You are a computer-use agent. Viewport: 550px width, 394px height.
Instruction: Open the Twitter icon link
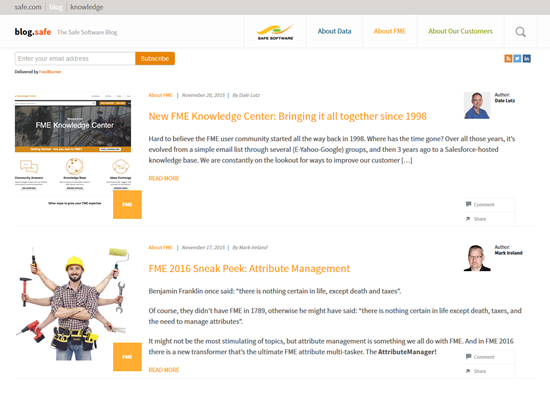(x=517, y=59)
